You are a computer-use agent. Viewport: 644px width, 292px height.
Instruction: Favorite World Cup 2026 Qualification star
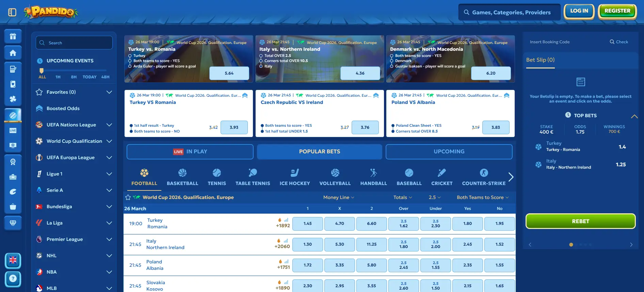pos(128,197)
